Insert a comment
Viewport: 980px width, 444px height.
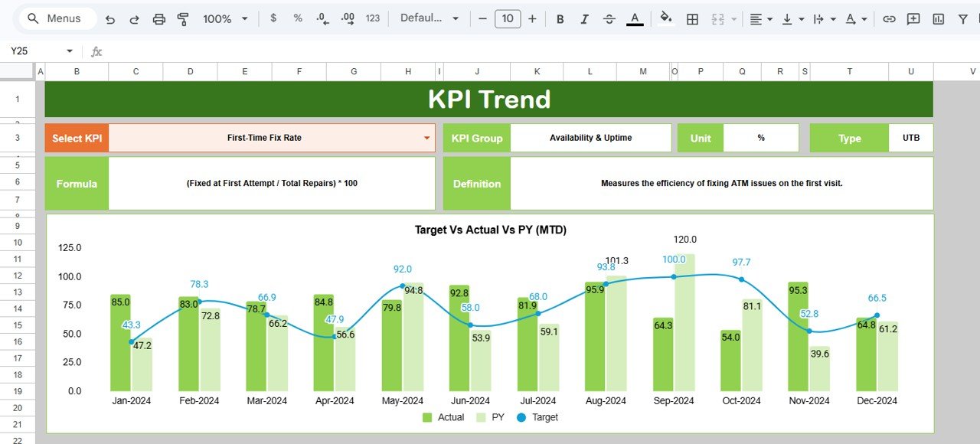[x=913, y=18]
